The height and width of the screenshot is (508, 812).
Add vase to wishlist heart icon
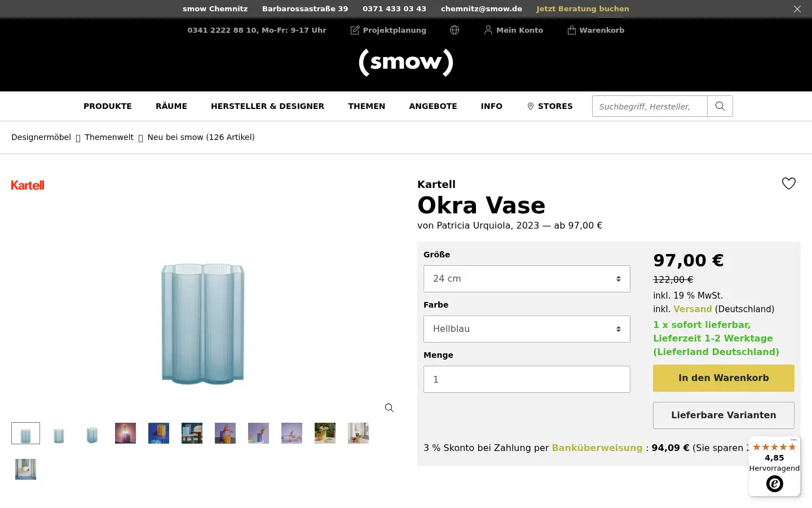tap(789, 183)
